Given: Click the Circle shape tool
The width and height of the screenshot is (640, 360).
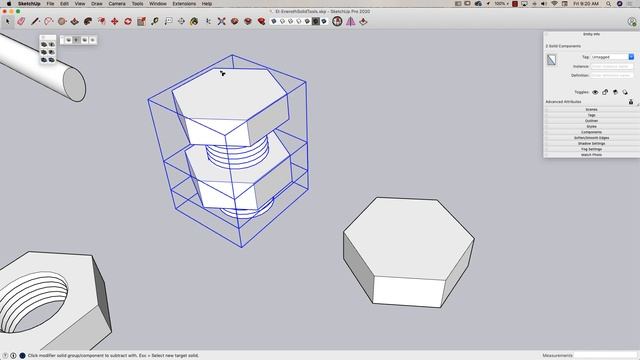Looking at the screenshot, I should click(62, 21).
